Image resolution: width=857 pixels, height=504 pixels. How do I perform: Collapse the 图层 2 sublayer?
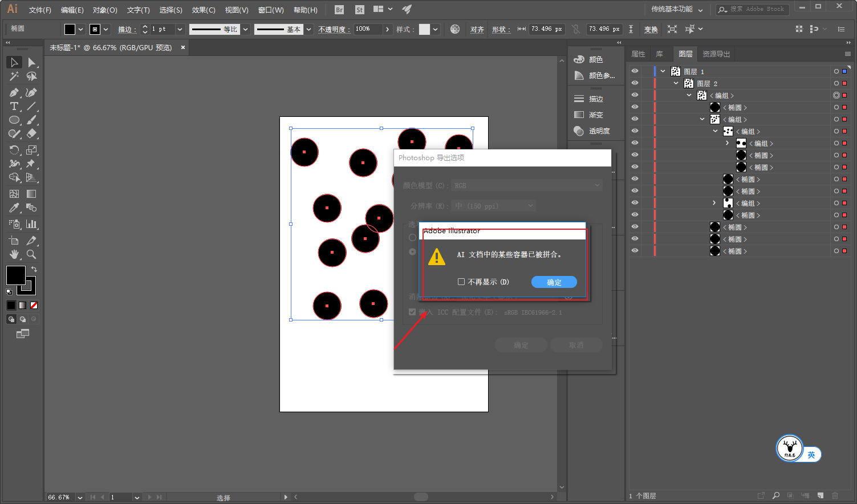click(x=676, y=83)
